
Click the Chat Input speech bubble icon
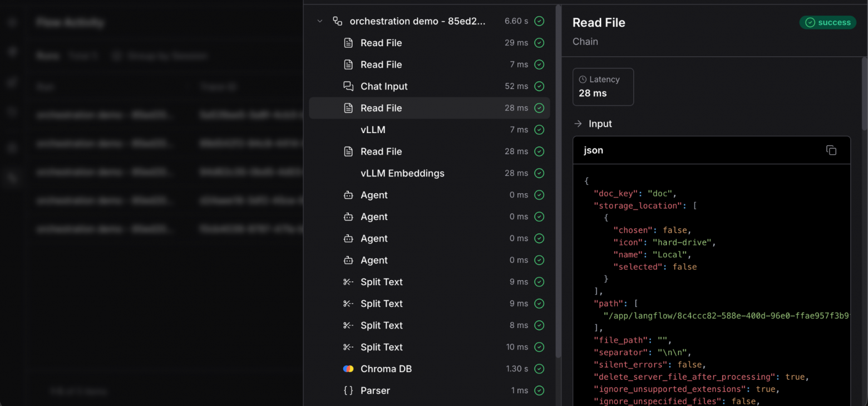348,86
